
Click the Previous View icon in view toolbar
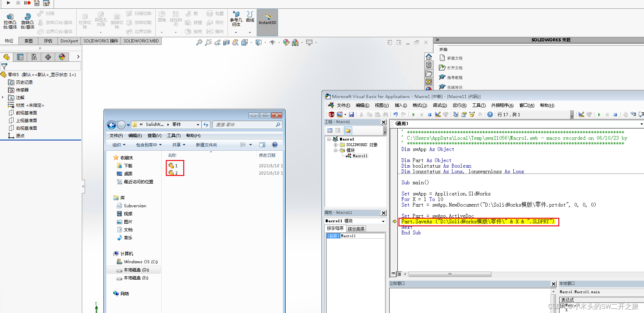coord(217,42)
